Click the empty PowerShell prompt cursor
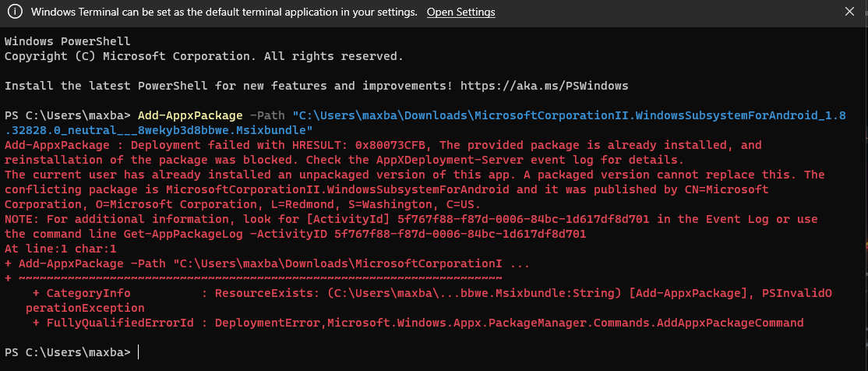 [x=139, y=352]
